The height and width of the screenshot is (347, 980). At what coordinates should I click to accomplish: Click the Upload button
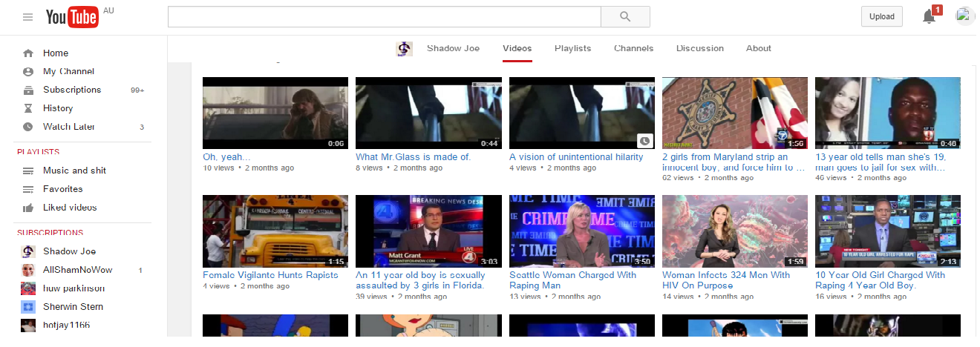point(881,16)
